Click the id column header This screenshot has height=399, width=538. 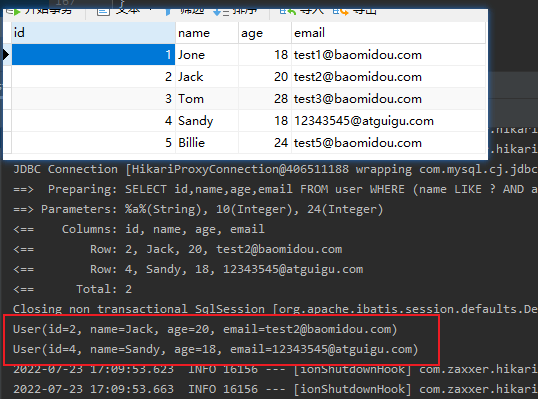point(93,33)
